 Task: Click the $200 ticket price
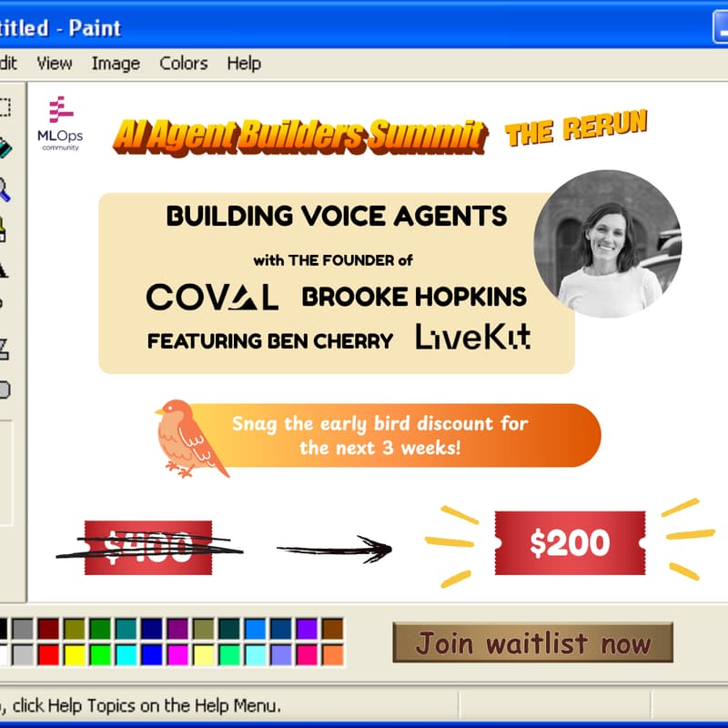pos(571,542)
